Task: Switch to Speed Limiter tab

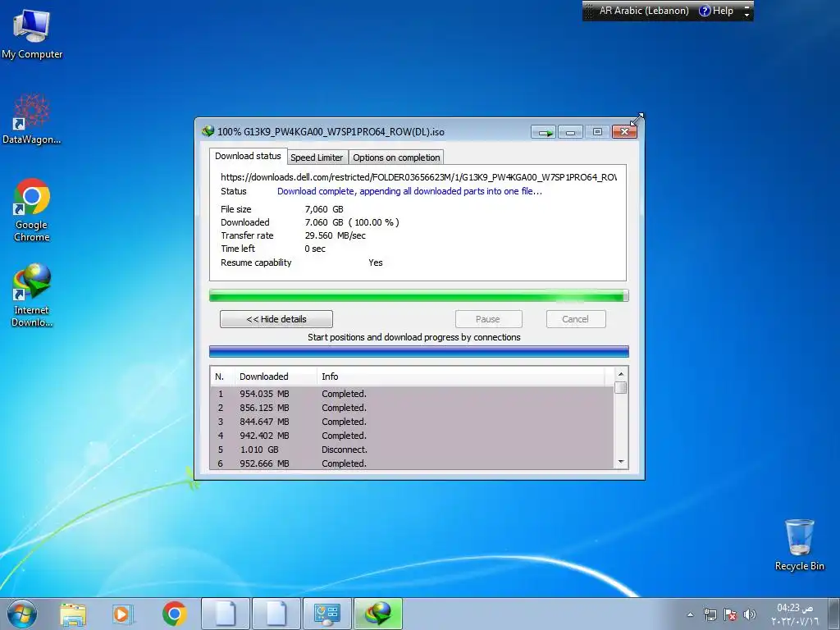Action: click(x=317, y=157)
